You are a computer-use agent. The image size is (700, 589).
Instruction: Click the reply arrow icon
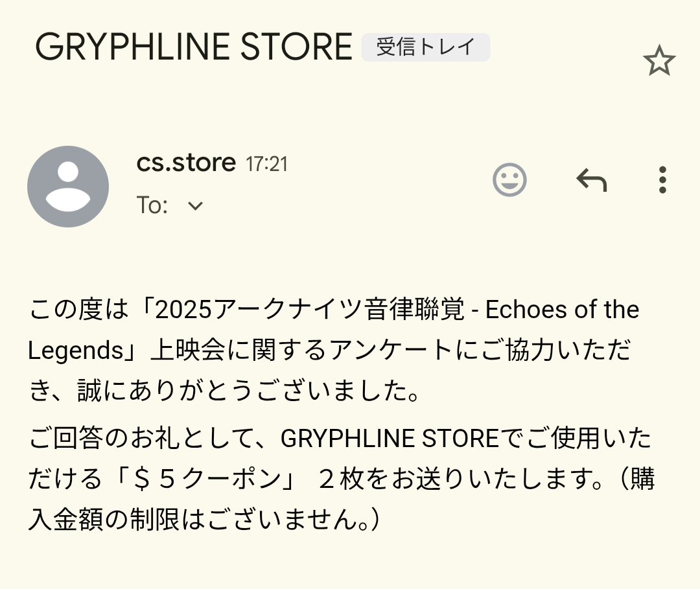click(x=591, y=180)
